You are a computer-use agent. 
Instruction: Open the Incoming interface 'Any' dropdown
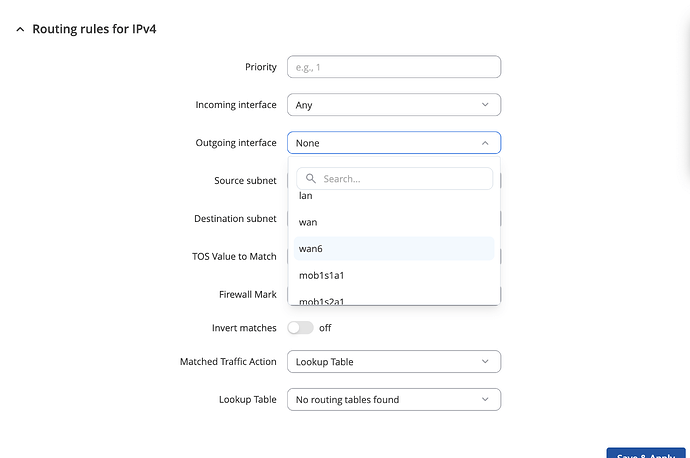393,105
